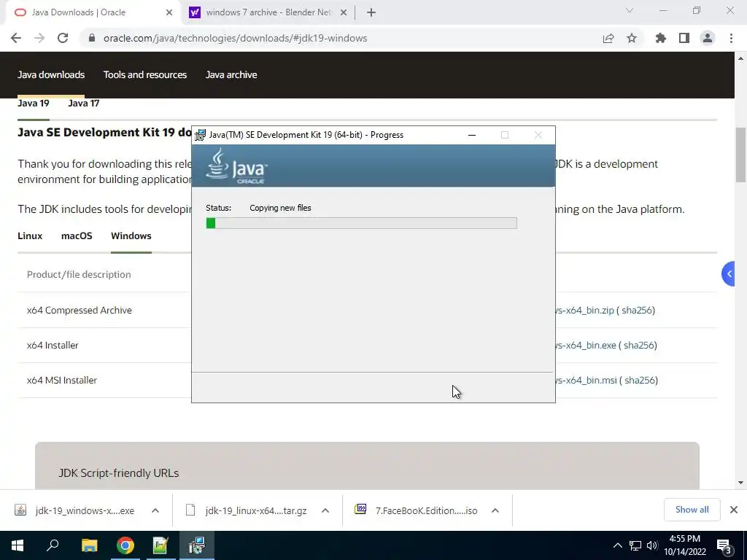Click the Java Oracle logo in installer

click(236, 166)
